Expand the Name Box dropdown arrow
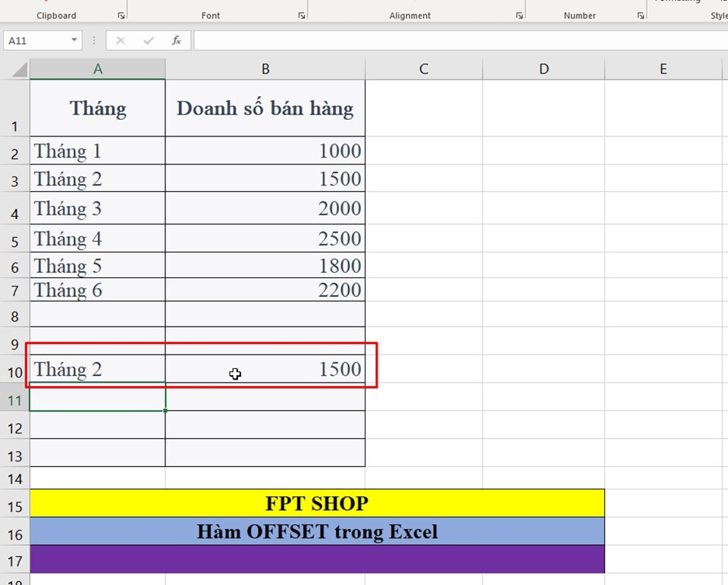728x585 pixels. click(74, 40)
